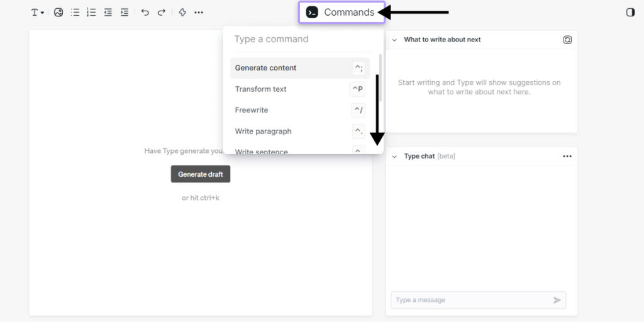644x322 pixels.
Task: Send the Type chat message
Action: [557, 300]
